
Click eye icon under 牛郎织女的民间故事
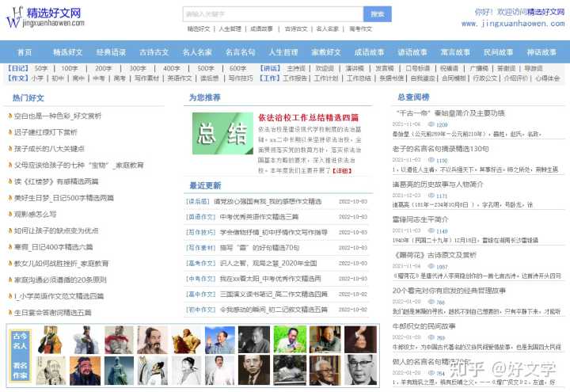431,337
